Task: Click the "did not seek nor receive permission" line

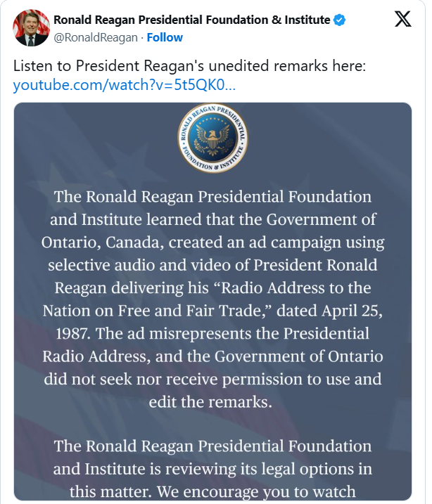Action: [212, 379]
